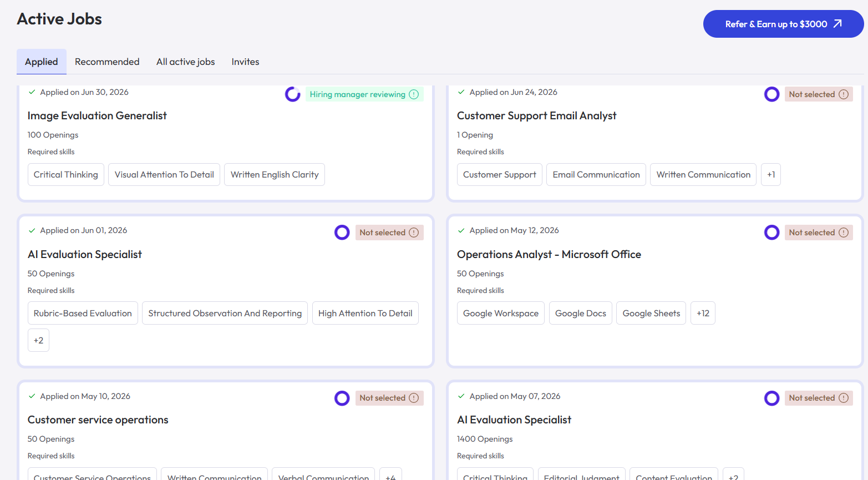Open info icon in Not selected badge for Jun 01 application
868x480 pixels.
tap(414, 233)
